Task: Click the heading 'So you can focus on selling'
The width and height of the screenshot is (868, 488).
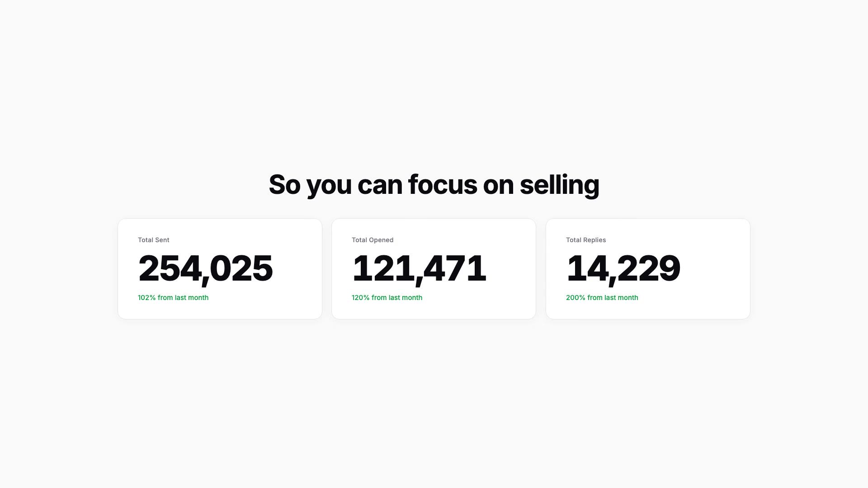Action: (434, 185)
